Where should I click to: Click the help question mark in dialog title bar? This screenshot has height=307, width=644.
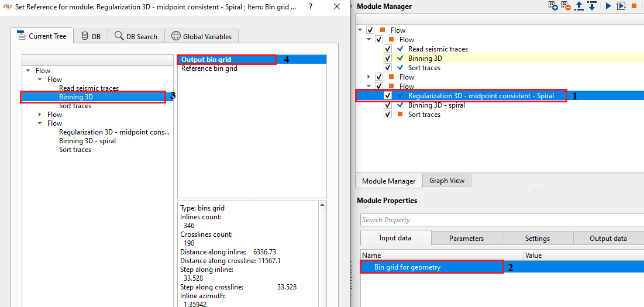pyautogui.click(x=311, y=6)
